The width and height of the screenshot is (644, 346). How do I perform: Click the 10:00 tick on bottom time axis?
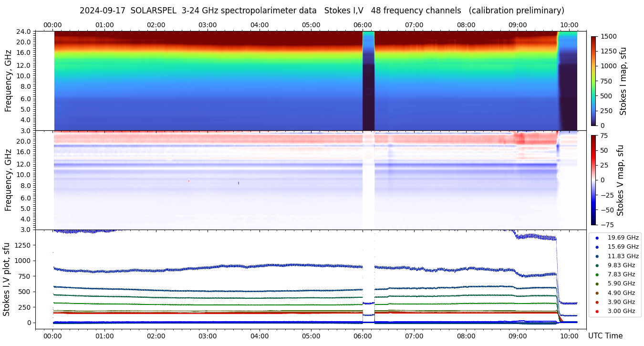(569, 336)
